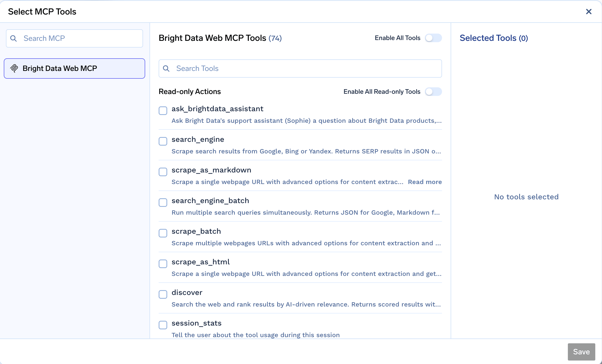Click the magnifier icon in Search MCP
The image size is (602, 364).
coord(13,38)
